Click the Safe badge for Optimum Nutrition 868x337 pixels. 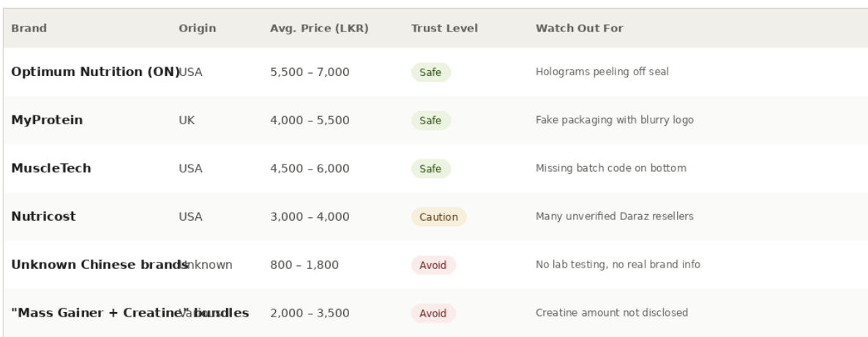[431, 72]
